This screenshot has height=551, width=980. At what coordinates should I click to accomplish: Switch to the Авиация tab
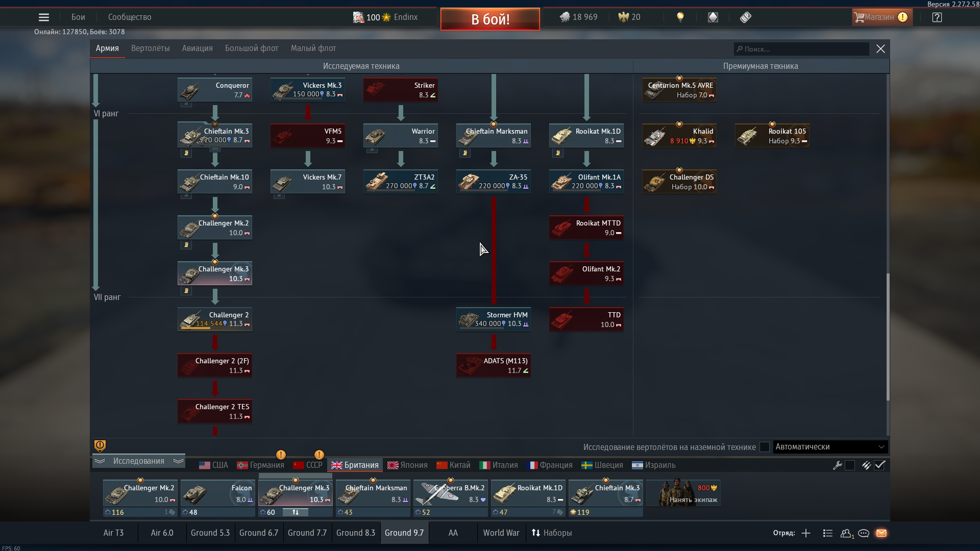pos(198,48)
